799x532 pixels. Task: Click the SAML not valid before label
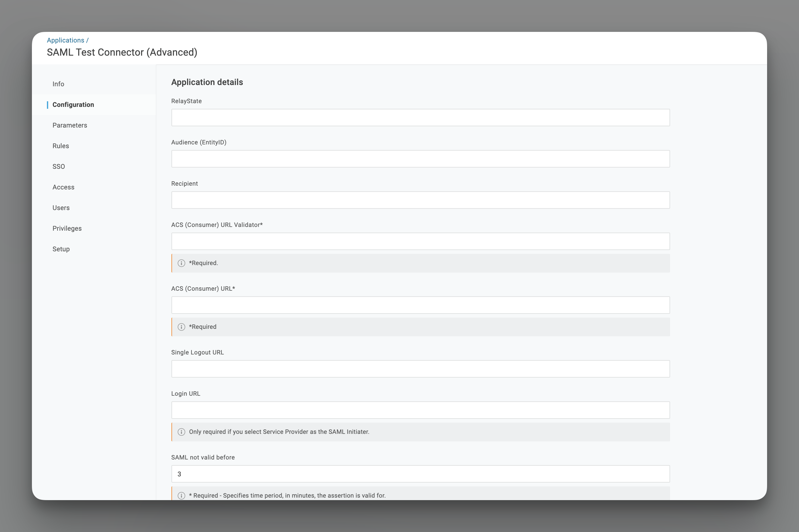tap(203, 457)
